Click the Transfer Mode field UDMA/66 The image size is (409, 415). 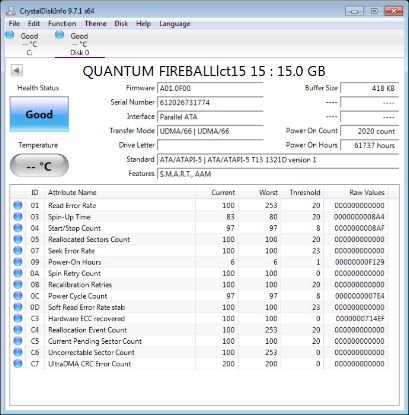coord(210,131)
